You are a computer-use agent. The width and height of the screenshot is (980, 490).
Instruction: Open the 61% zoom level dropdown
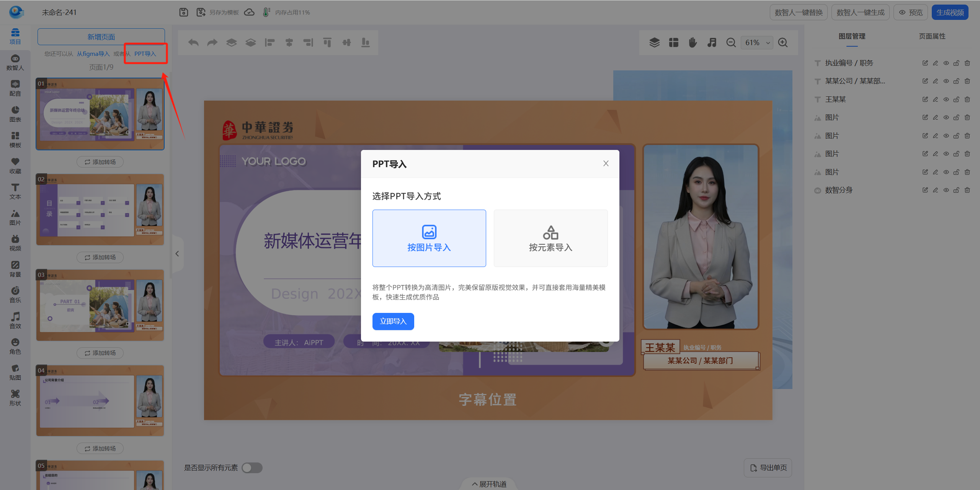click(757, 43)
